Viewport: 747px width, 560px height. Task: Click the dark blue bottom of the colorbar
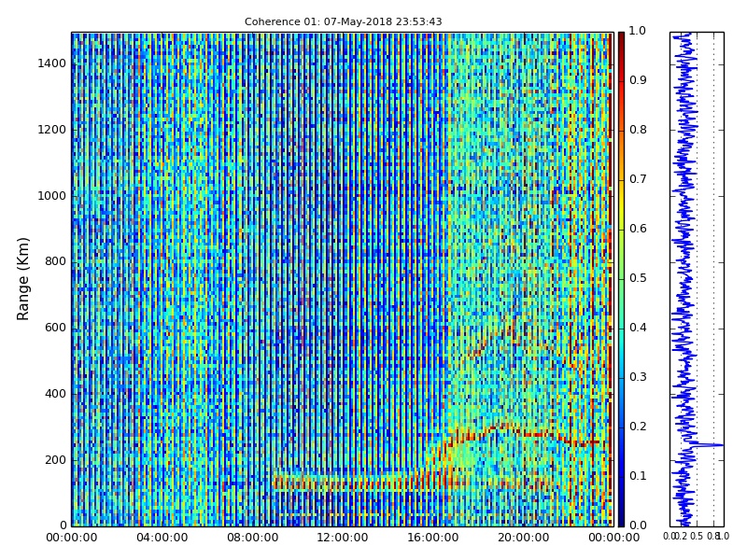coord(621,519)
